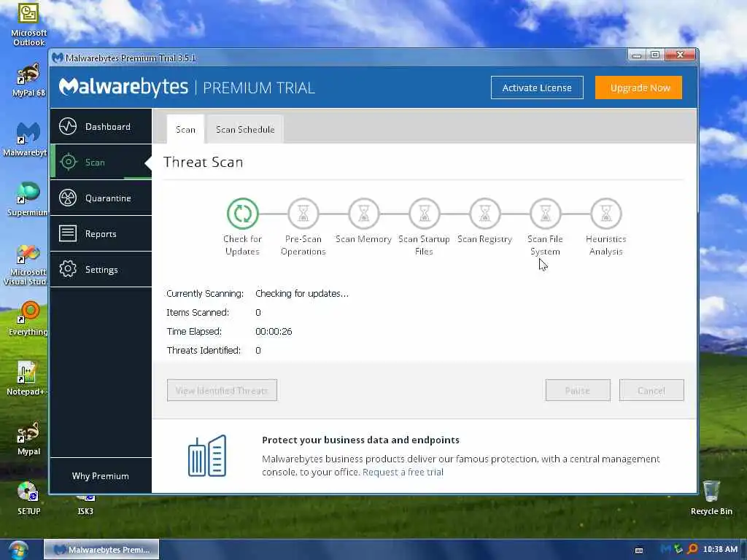Select the MyPal 68 desktop icon
Screen dimensions: 747x560
(x=28, y=80)
